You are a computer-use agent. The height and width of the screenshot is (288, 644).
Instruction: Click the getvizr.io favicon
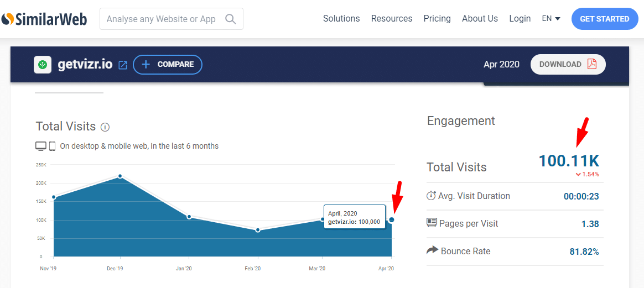coord(42,65)
